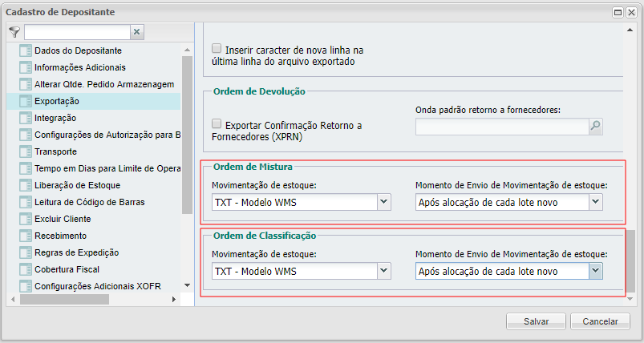Click the filter funnel icon

tap(14, 32)
